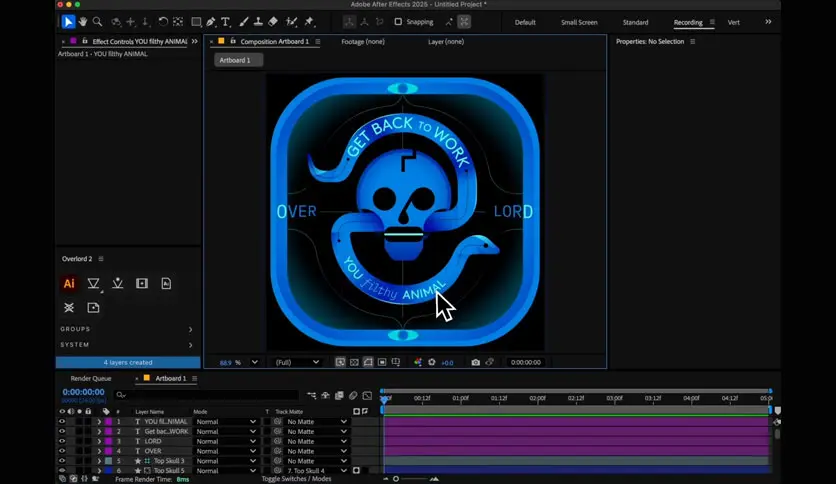Click Toggle Switches / Modes
The width and height of the screenshot is (836, 484).
(296, 479)
